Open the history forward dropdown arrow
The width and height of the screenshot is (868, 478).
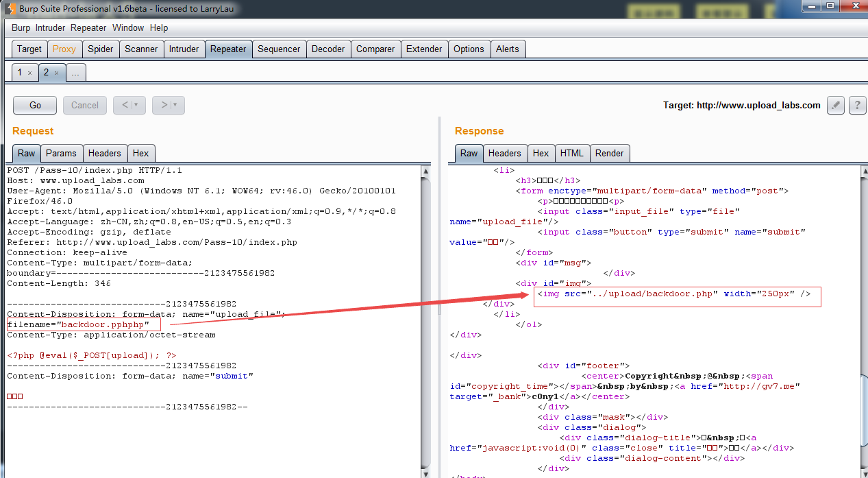point(175,105)
